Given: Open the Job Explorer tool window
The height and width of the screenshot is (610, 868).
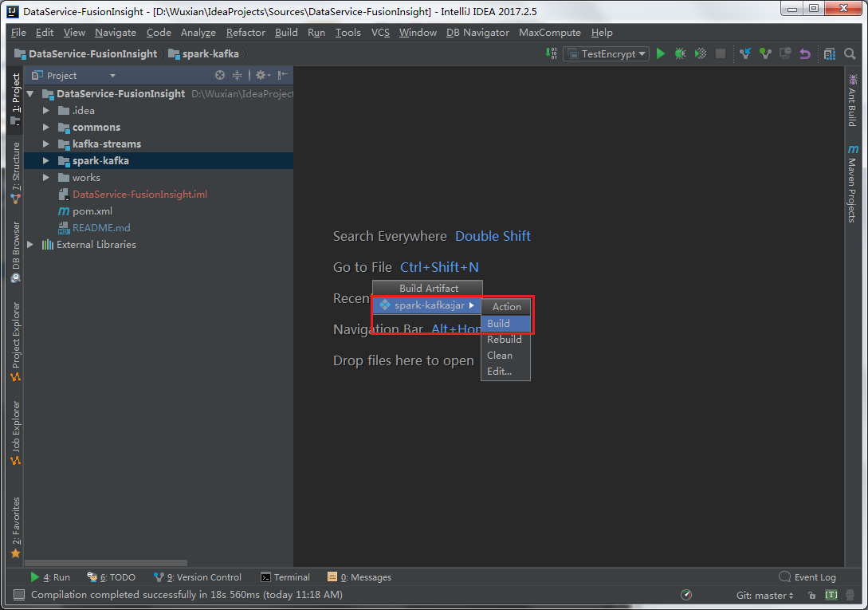Looking at the screenshot, I should [x=15, y=433].
